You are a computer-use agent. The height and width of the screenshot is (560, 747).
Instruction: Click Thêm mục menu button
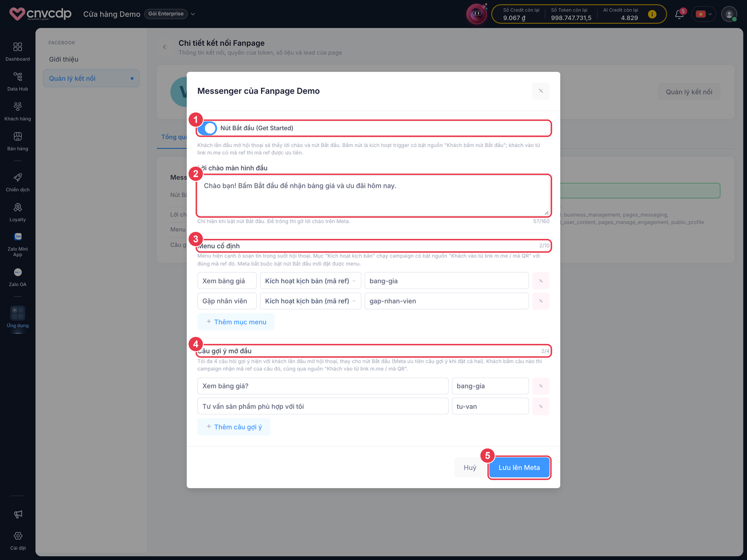point(236,322)
